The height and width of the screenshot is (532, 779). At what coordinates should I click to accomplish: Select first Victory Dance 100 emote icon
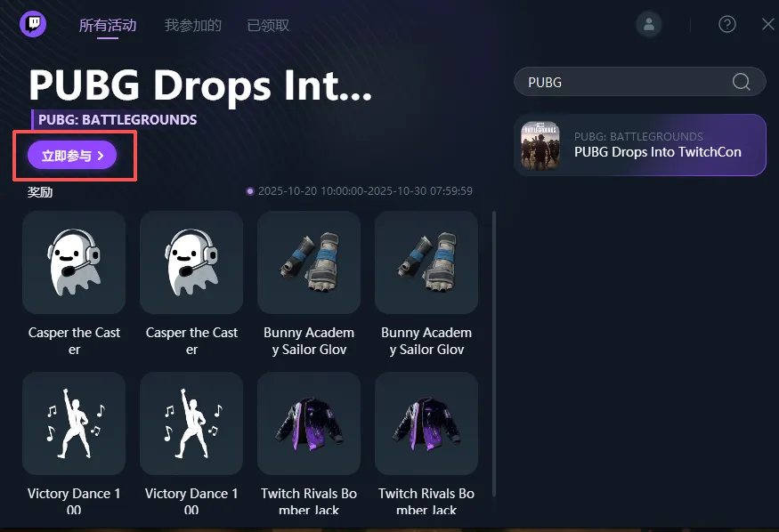pos(74,423)
